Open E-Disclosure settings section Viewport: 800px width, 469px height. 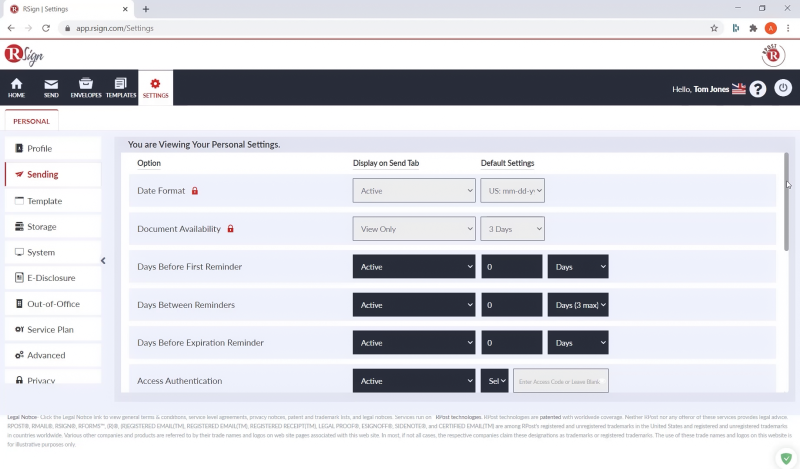pyautogui.click(x=53, y=278)
